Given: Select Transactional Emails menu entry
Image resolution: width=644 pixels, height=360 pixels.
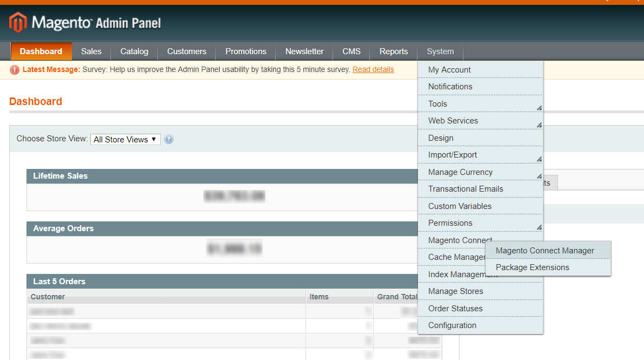Looking at the screenshot, I should click(x=480, y=189).
